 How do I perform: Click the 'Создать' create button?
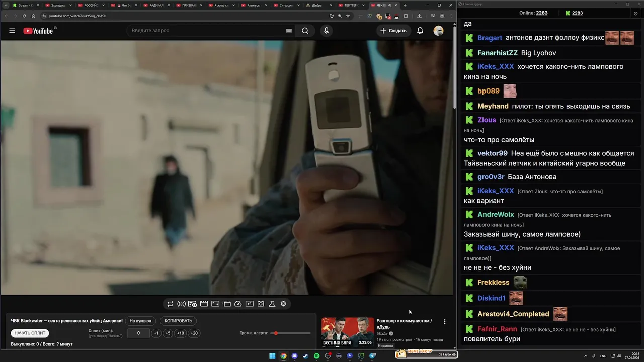(393, 31)
